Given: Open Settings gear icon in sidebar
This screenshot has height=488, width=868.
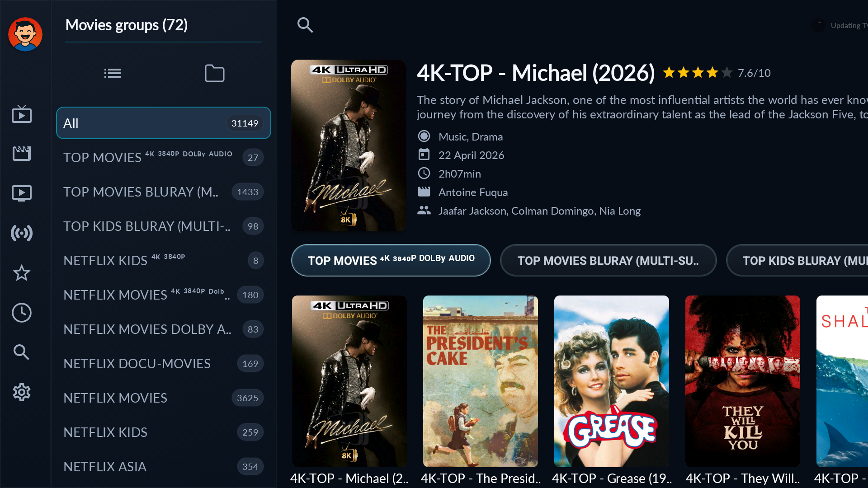Looking at the screenshot, I should click(x=22, y=392).
